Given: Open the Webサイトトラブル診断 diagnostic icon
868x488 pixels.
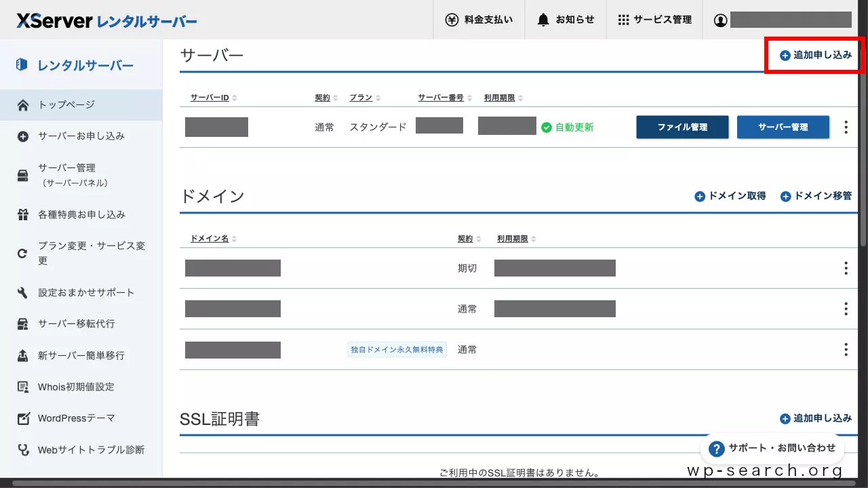Looking at the screenshot, I should 22,449.
